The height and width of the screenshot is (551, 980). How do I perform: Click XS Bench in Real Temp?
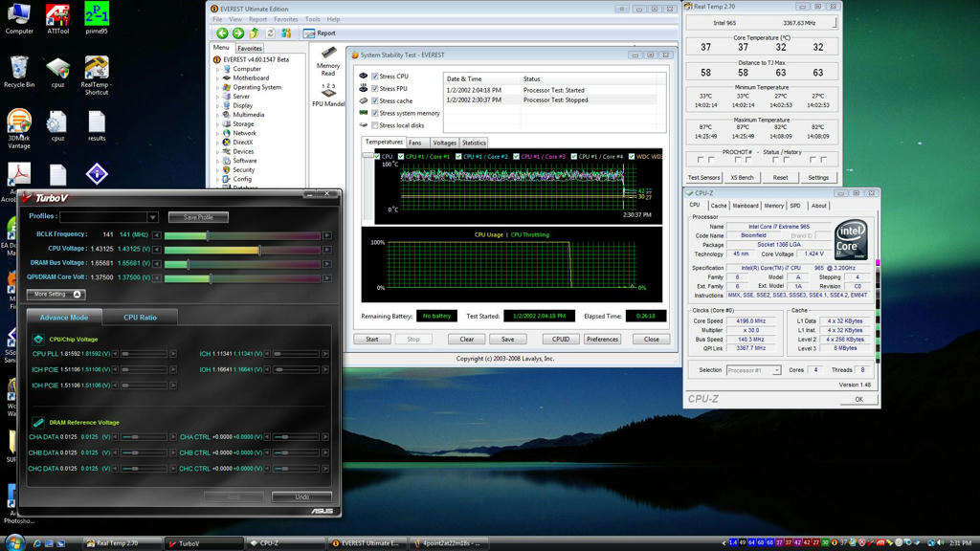(x=742, y=177)
